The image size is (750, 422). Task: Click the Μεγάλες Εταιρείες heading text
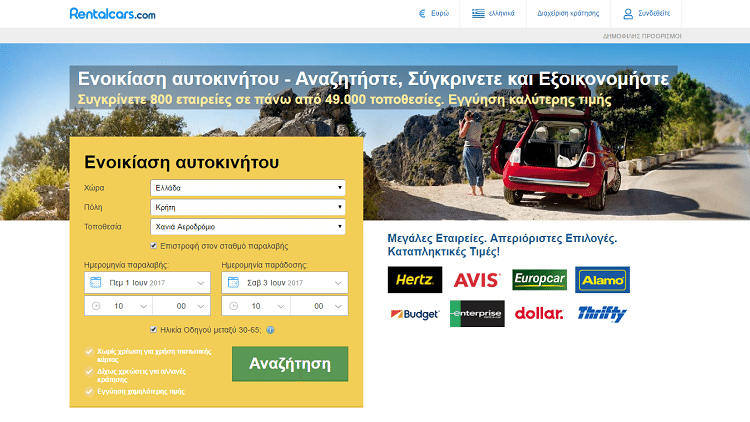[x=502, y=244]
